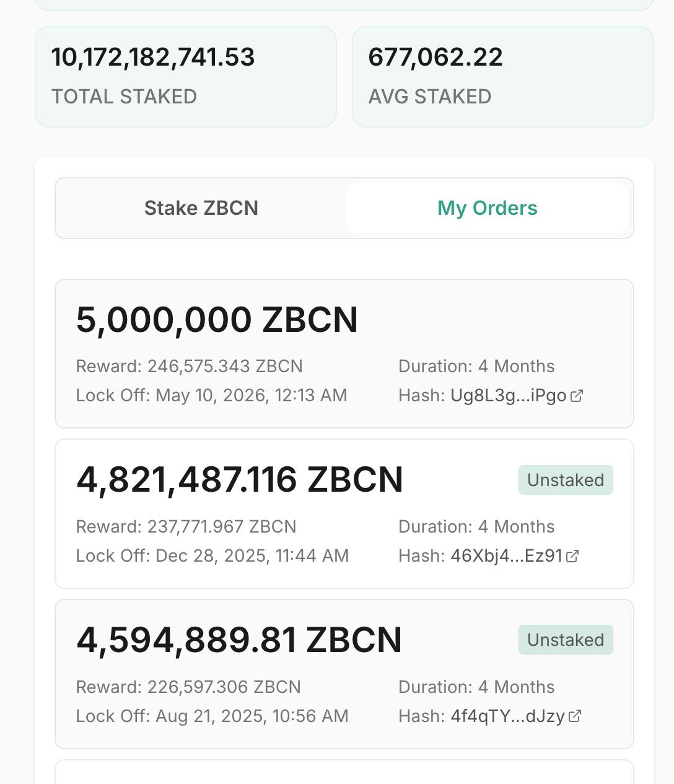674x784 pixels.
Task: Select the 5,000,000 ZBCN order amount
Action: point(217,320)
